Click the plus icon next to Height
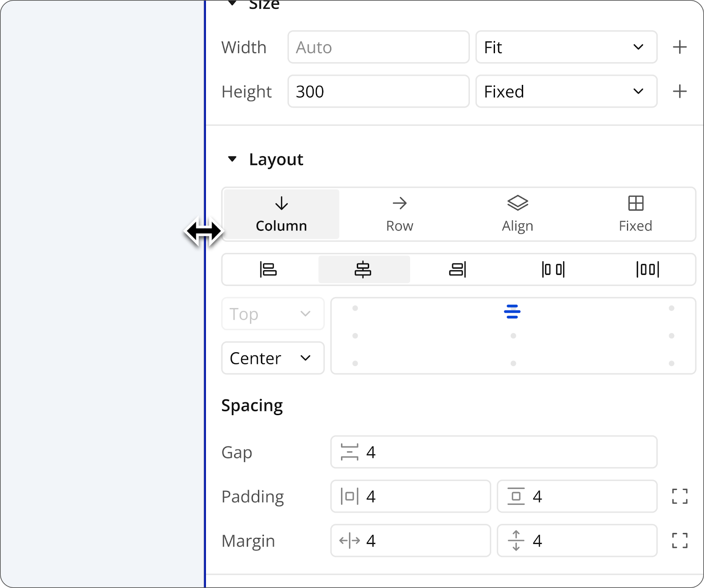 coord(679,91)
